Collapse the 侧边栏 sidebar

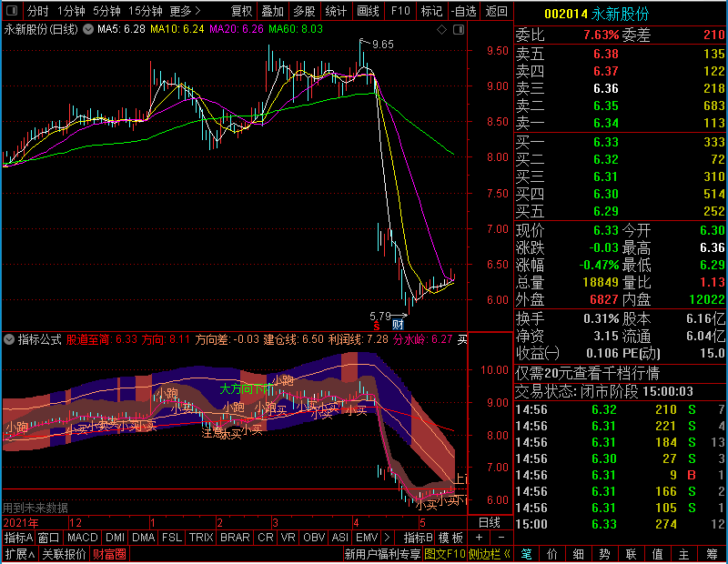click(490, 554)
